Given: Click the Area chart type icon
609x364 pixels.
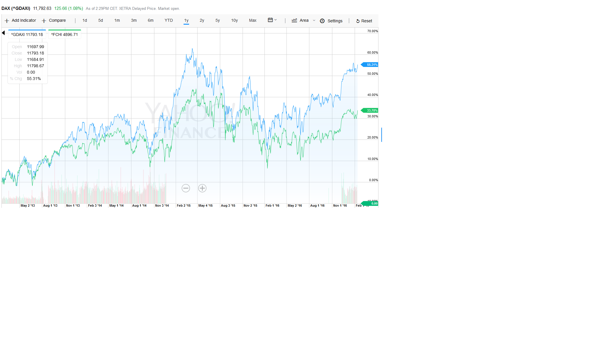Looking at the screenshot, I should [x=294, y=20].
